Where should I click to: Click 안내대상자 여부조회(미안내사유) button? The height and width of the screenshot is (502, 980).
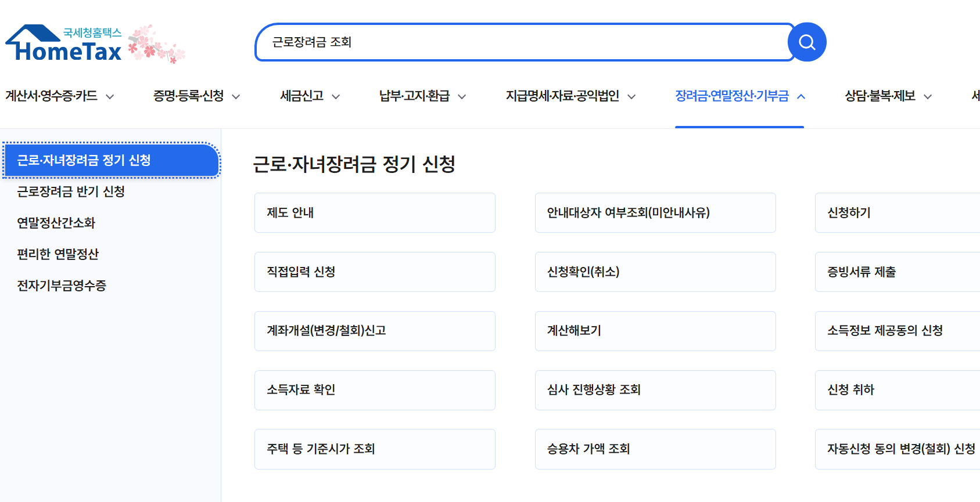[655, 213]
